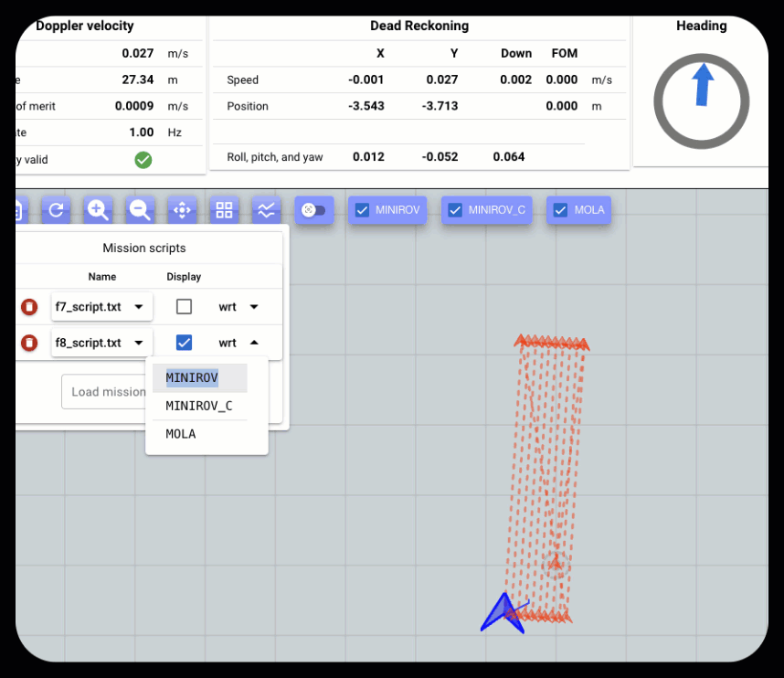
Task: Select MINIROV_C from the wrt list
Action: 199,406
